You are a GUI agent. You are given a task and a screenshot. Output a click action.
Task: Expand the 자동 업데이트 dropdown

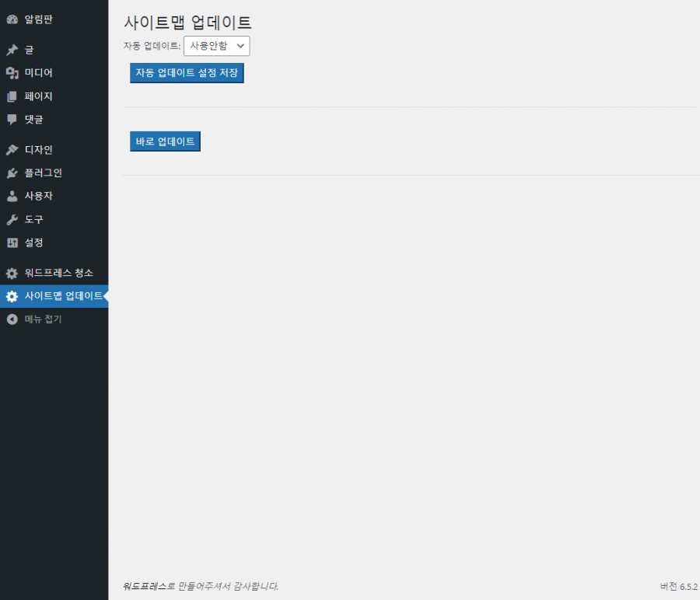[x=216, y=46]
